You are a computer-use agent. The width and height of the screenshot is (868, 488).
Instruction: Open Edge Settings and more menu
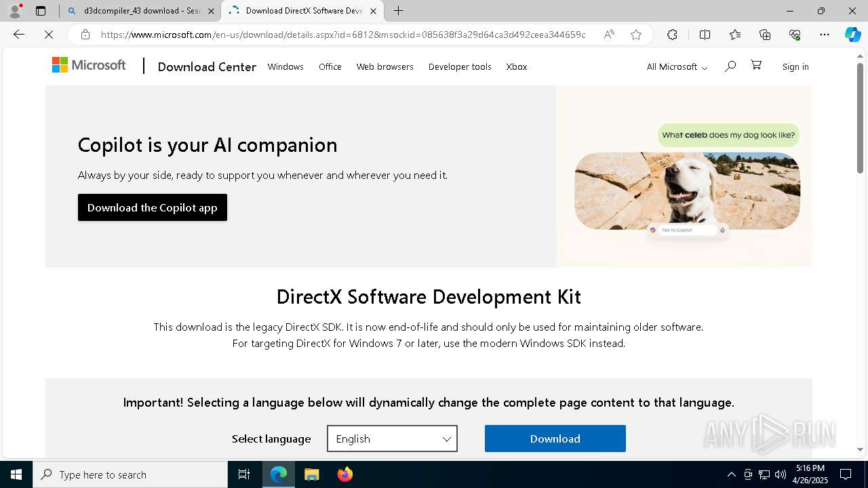click(825, 35)
